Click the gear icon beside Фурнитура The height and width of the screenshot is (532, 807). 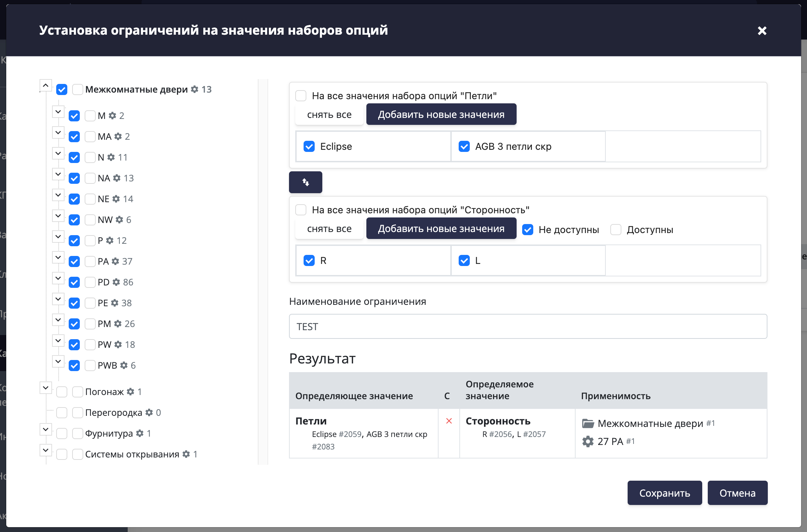tap(140, 433)
